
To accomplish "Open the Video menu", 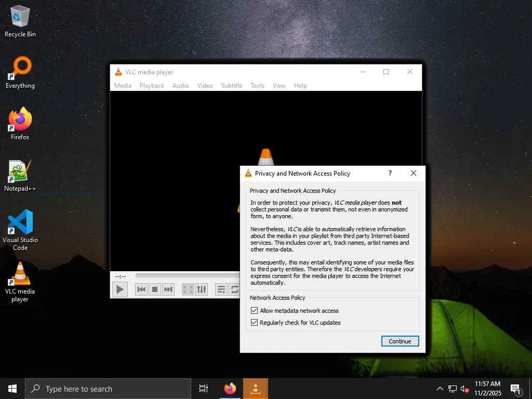I will [x=205, y=86].
